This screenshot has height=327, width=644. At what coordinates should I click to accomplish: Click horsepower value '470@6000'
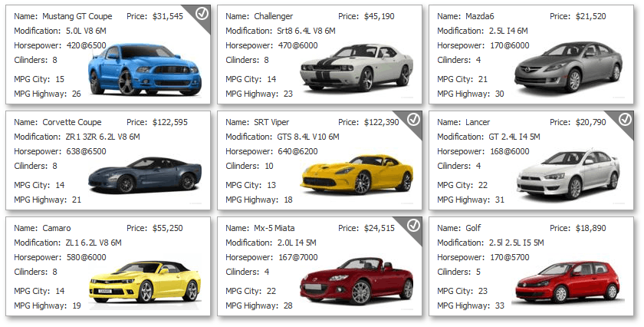[298, 45]
